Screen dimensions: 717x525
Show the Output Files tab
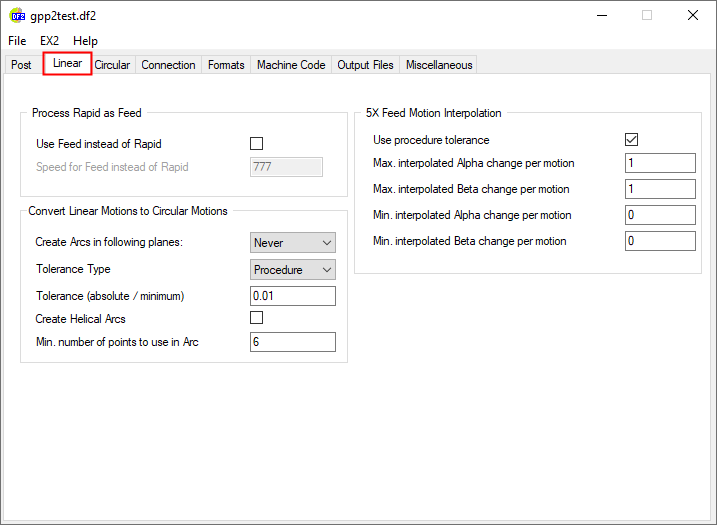pos(365,65)
